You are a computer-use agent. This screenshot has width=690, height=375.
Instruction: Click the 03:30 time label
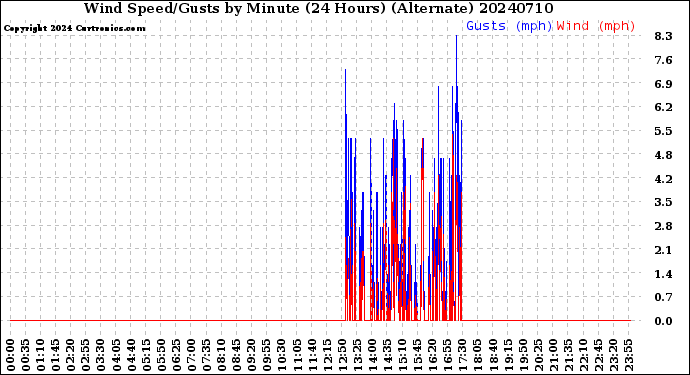tap(101, 355)
